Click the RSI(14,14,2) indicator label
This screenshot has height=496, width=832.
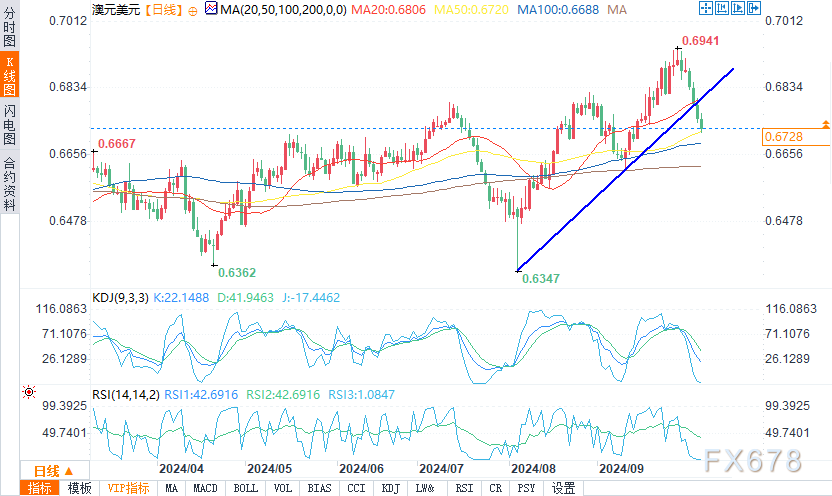126,395
